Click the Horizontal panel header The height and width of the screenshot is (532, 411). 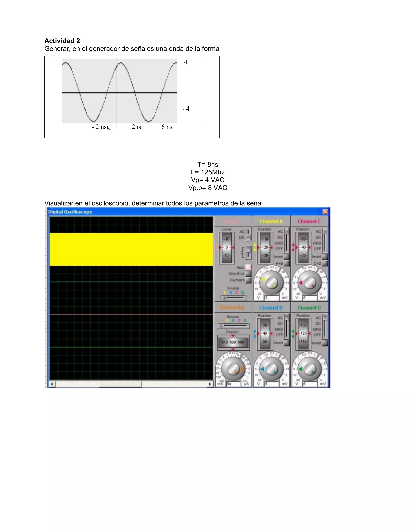click(x=233, y=308)
